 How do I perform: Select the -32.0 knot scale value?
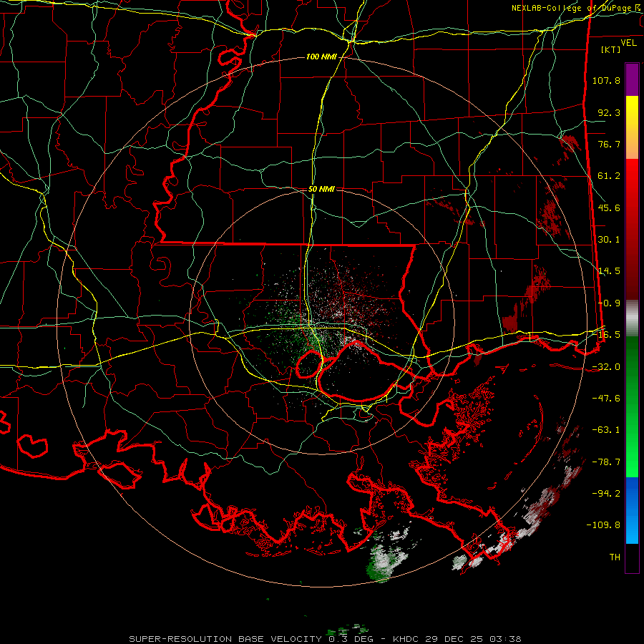click(606, 367)
